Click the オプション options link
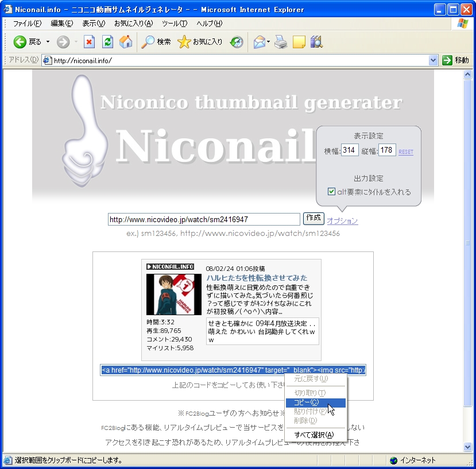Screen dimensions: 476x469 click(x=342, y=220)
